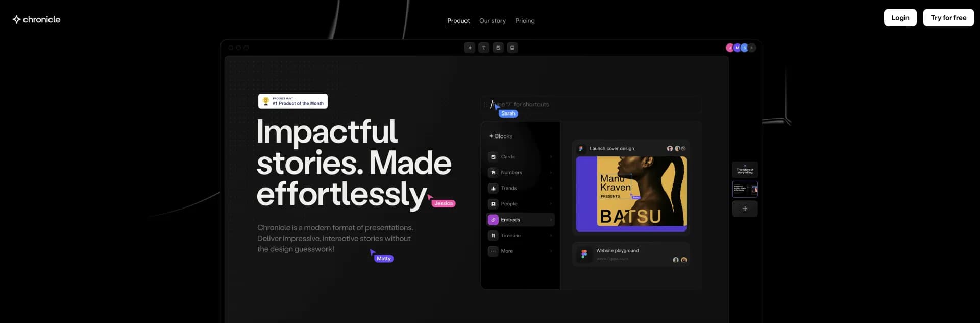Select the image tool toolbar icon
980x323 pixels.
(498, 48)
